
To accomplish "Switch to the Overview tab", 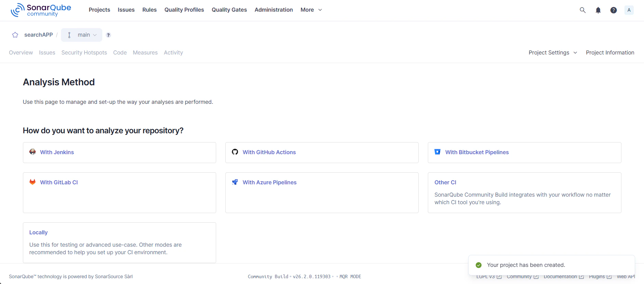I will pyautogui.click(x=21, y=53).
